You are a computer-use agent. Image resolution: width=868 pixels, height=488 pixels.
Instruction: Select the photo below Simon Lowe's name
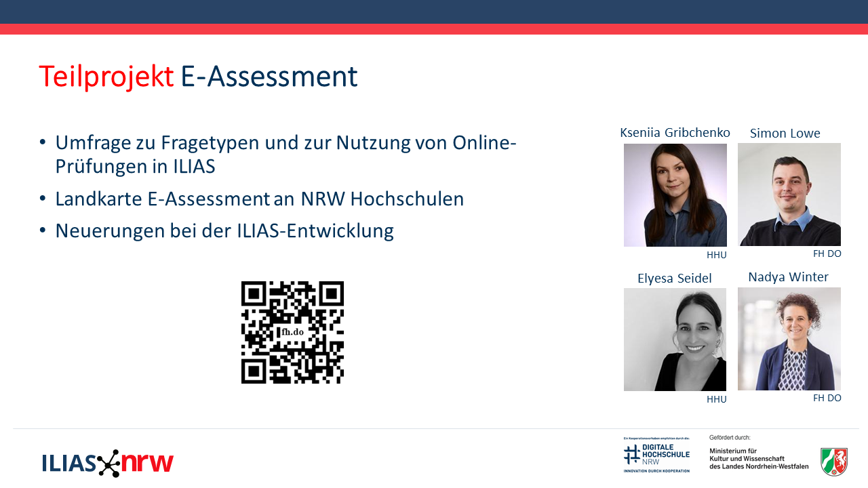(x=789, y=195)
